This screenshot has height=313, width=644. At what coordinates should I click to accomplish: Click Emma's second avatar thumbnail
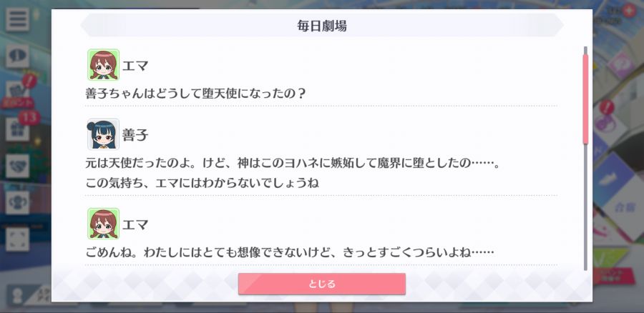pos(103,224)
